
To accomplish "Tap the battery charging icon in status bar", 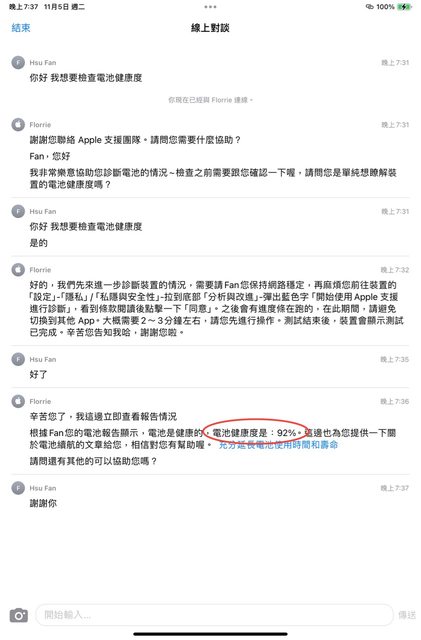I will click(404, 7).
